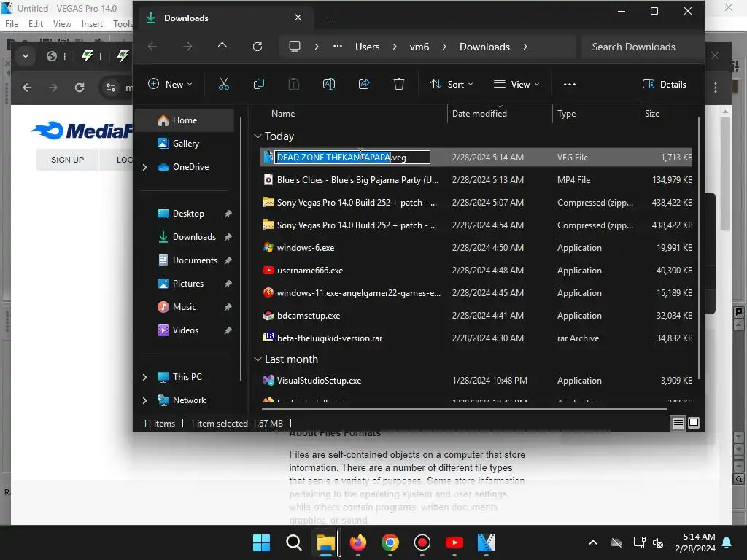747x560 pixels.
Task: Collapse the Today group
Action: [258, 136]
